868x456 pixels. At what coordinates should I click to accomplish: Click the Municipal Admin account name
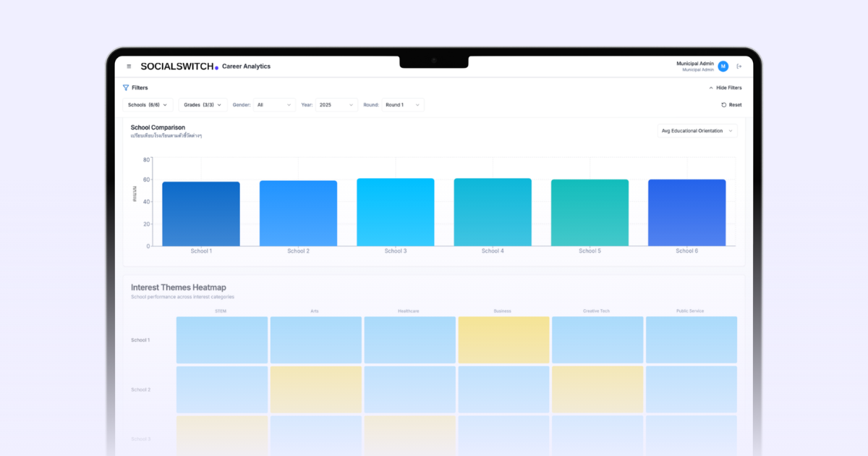(x=694, y=64)
